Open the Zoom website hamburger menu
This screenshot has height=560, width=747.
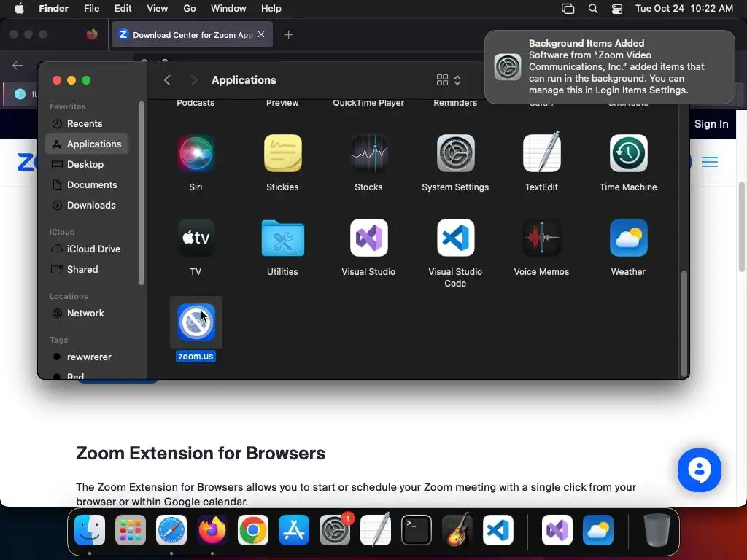(710, 162)
